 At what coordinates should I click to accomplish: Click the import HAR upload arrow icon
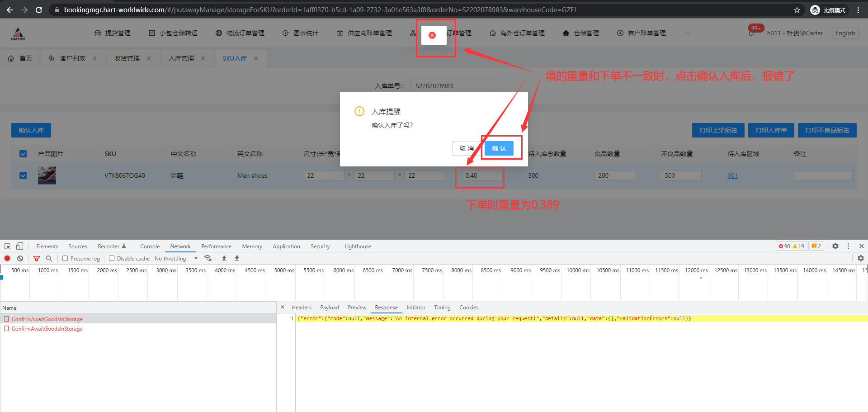pos(224,258)
